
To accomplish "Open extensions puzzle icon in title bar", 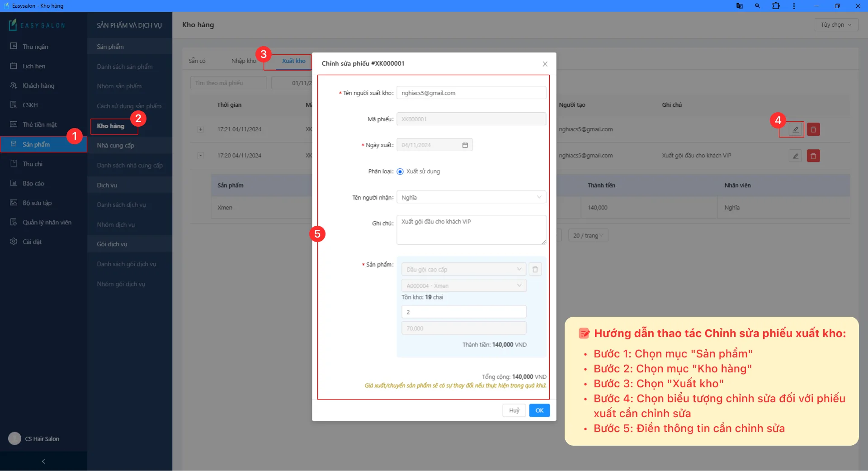I will coord(776,6).
